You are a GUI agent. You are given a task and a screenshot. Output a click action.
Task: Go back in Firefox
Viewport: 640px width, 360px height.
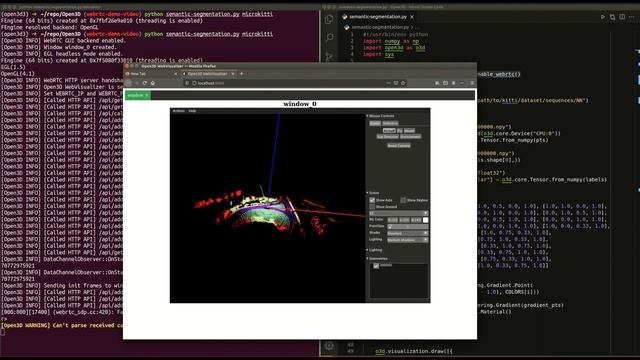pos(128,83)
